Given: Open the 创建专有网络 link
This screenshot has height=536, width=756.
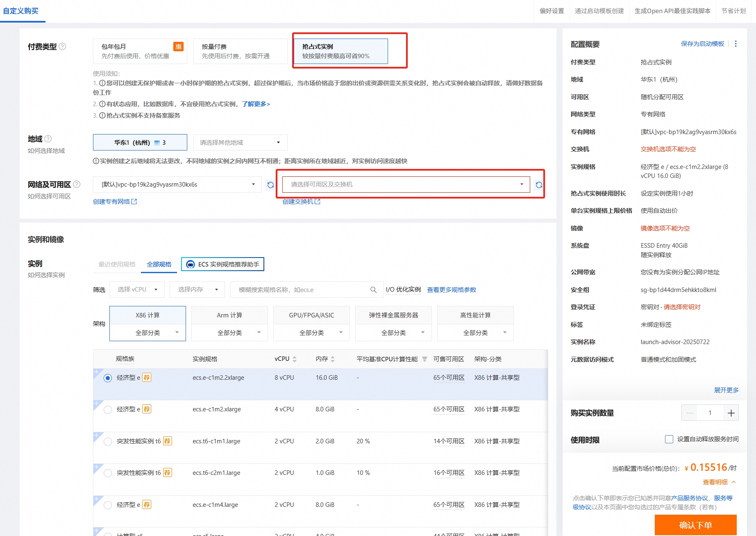Looking at the screenshot, I should [115, 202].
